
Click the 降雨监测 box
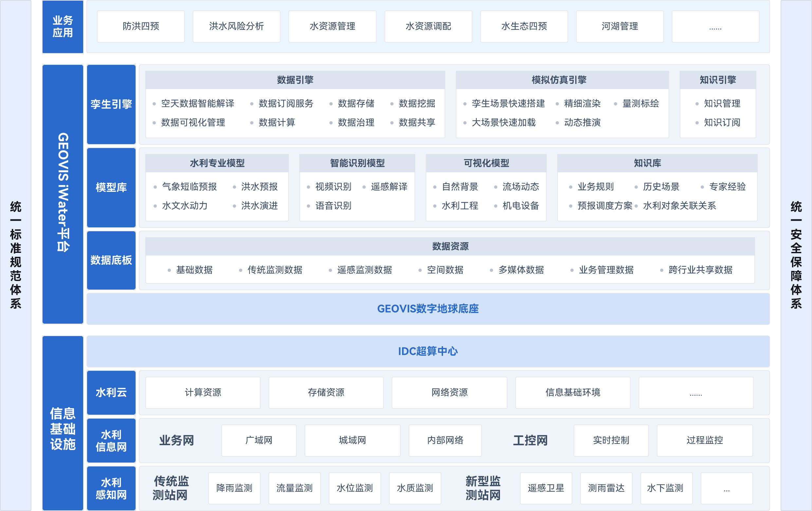(234, 488)
